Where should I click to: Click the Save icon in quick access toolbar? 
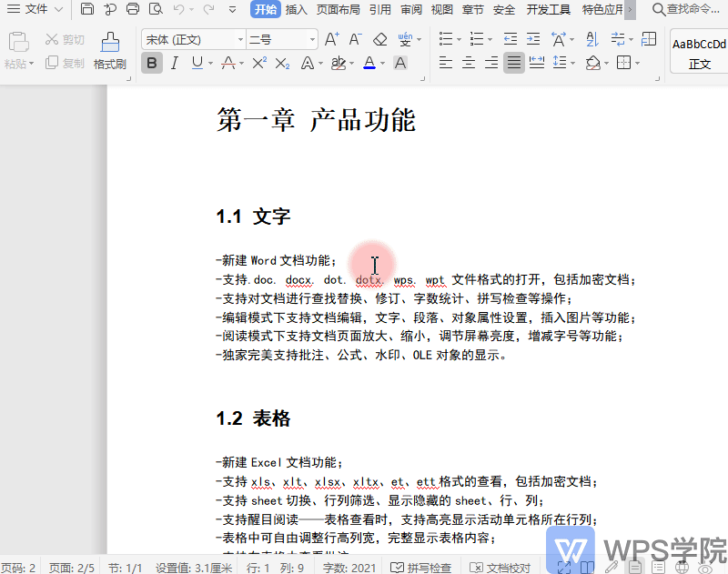pos(86,9)
